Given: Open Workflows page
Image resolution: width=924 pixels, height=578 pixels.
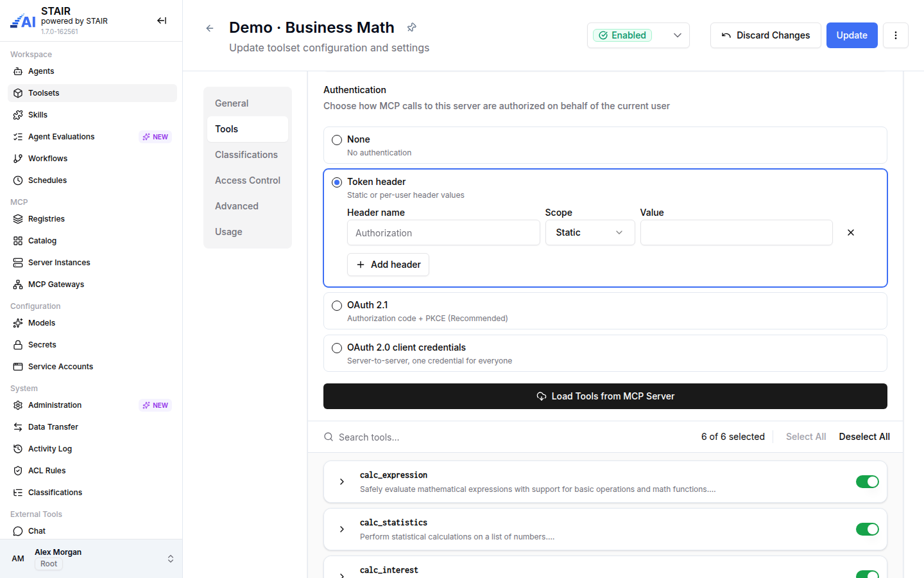Looking at the screenshot, I should click(x=92, y=159).
